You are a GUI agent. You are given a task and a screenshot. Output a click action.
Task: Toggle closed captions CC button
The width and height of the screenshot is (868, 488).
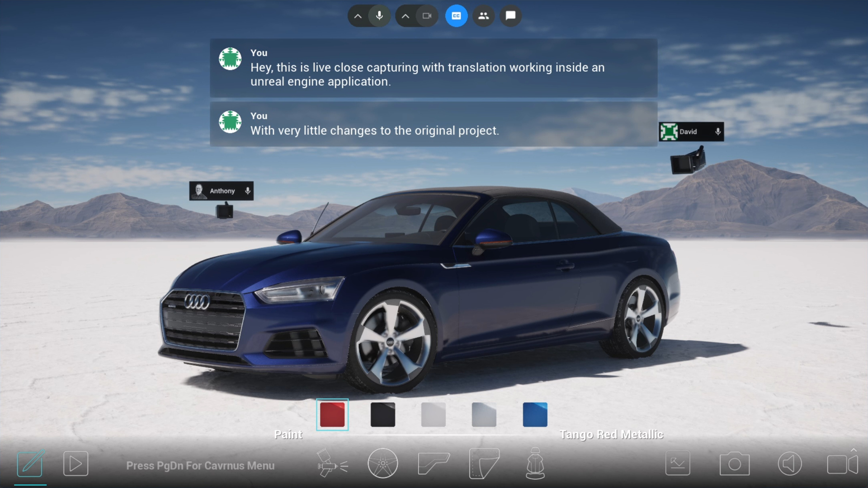point(456,16)
